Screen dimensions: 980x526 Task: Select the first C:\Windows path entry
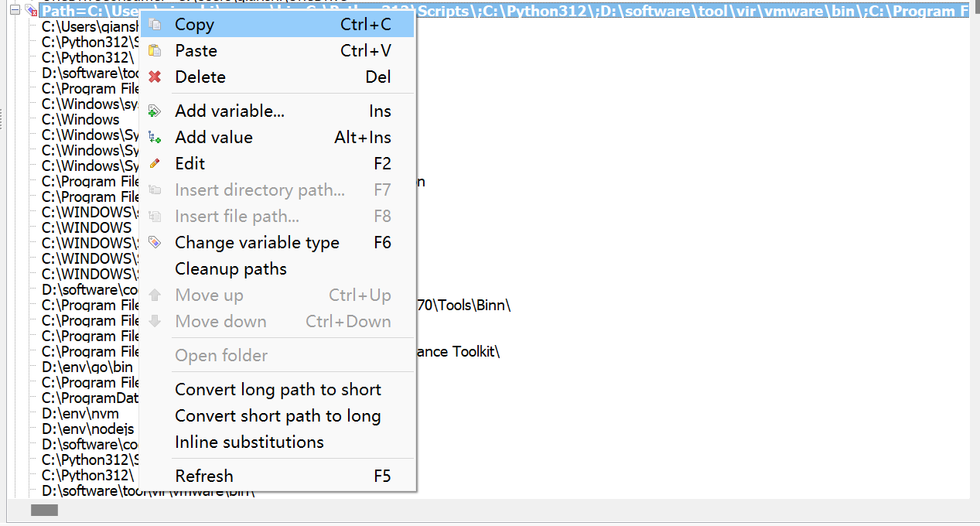pos(80,119)
